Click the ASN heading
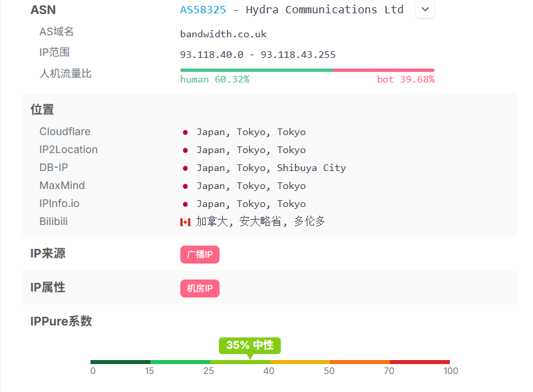533x392 pixels. pos(43,10)
